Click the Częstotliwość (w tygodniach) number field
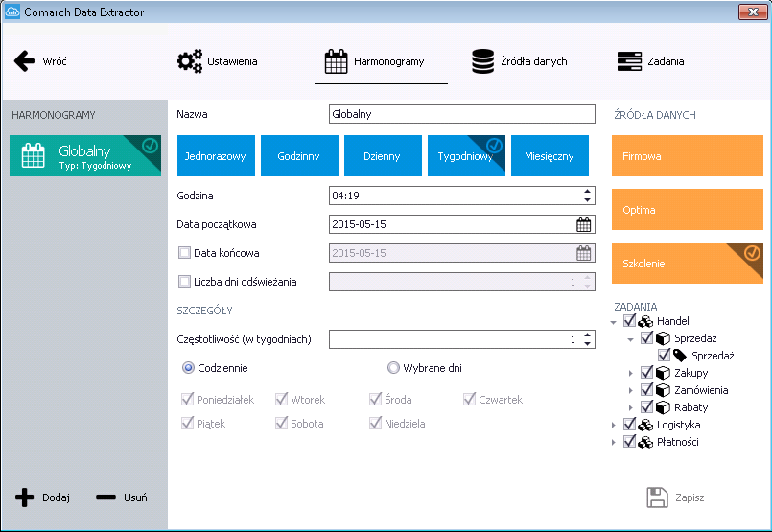The image size is (772, 532). click(x=462, y=339)
